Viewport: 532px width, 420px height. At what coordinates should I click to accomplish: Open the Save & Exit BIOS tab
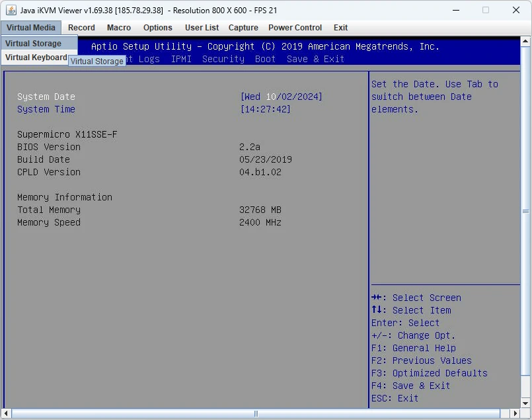tap(315, 59)
